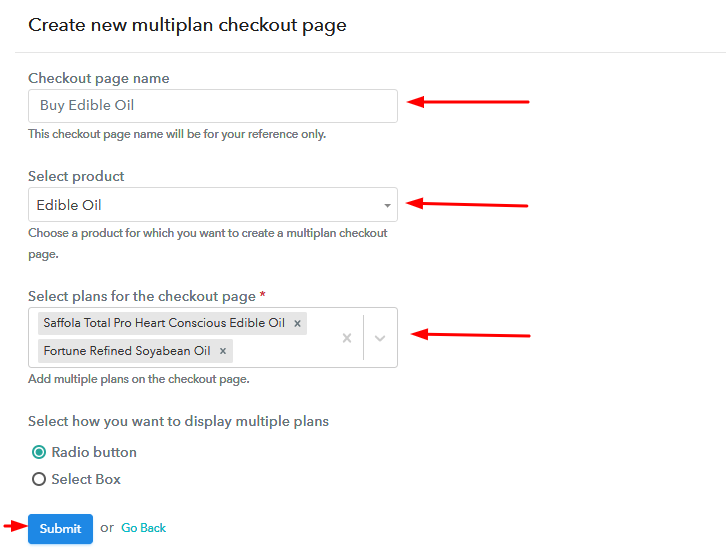The height and width of the screenshot is (553, 726).
Task: Focus the Checkout page name input field
Action: 213,106
